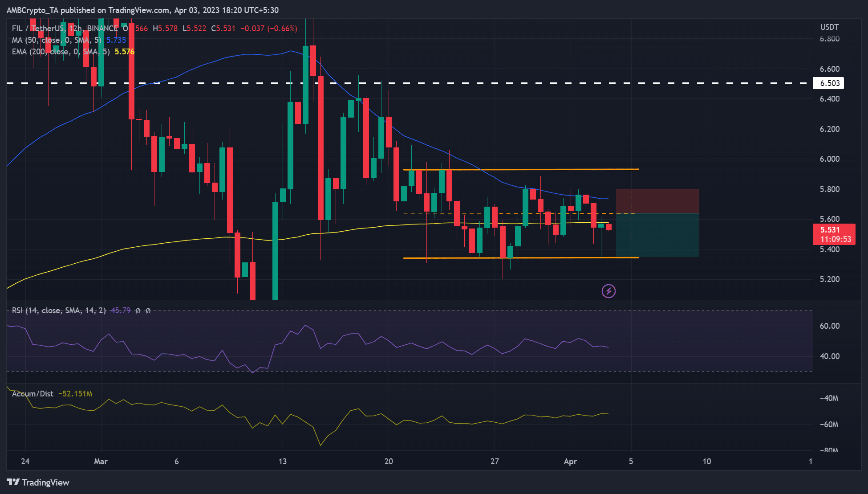Click the red current price label 5.531
The height and width of the screenshot is (494, 868).
pos(830,229)
